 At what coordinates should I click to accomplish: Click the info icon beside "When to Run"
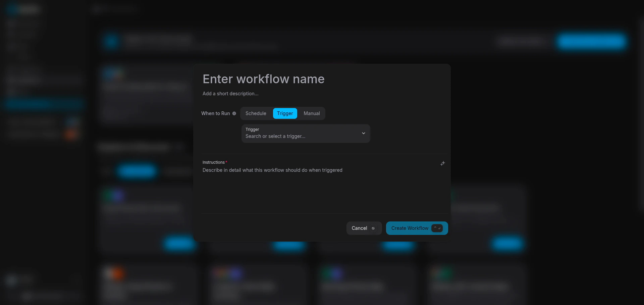point(234,113)
